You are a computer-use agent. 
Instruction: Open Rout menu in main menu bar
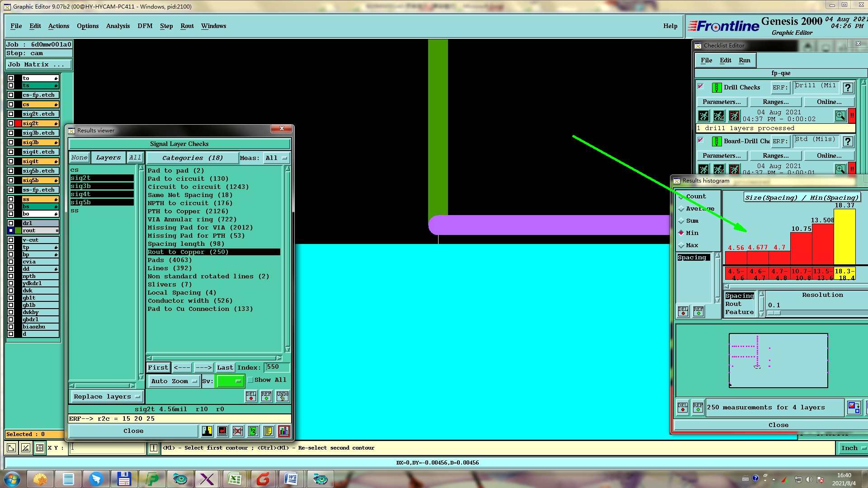pos(187,26)
